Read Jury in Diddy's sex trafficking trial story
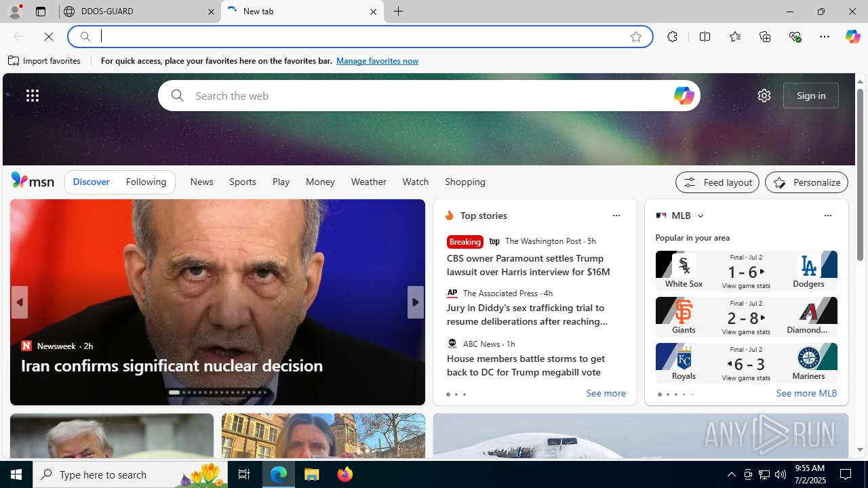 (527, 314)
